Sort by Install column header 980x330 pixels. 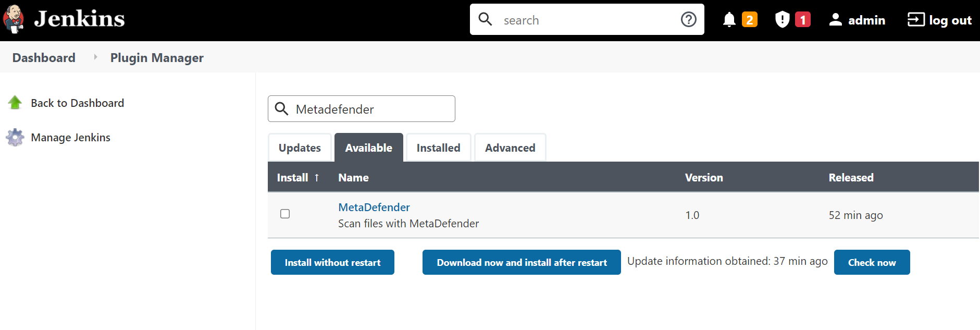[x=298, y=178]
